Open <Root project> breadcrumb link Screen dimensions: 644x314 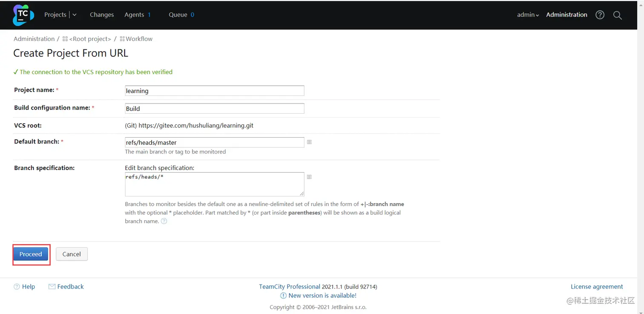click(90, 39)
